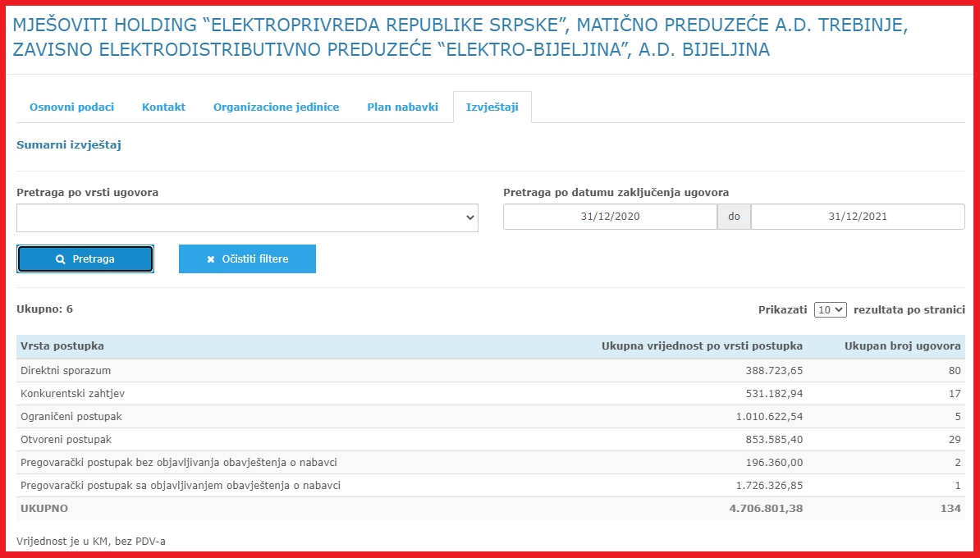Viewport: 980px width, 558px height.
Task: Click the value 388.723,65
Action: coord(774,371)
